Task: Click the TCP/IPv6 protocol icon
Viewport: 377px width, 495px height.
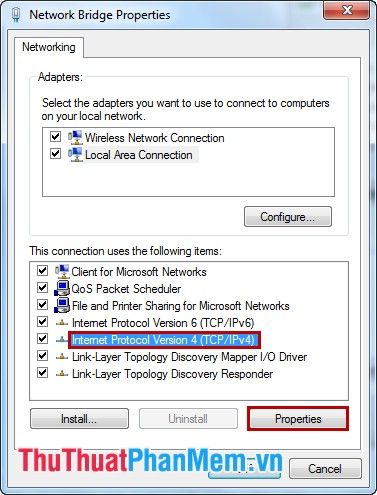Action: (62, 323)
